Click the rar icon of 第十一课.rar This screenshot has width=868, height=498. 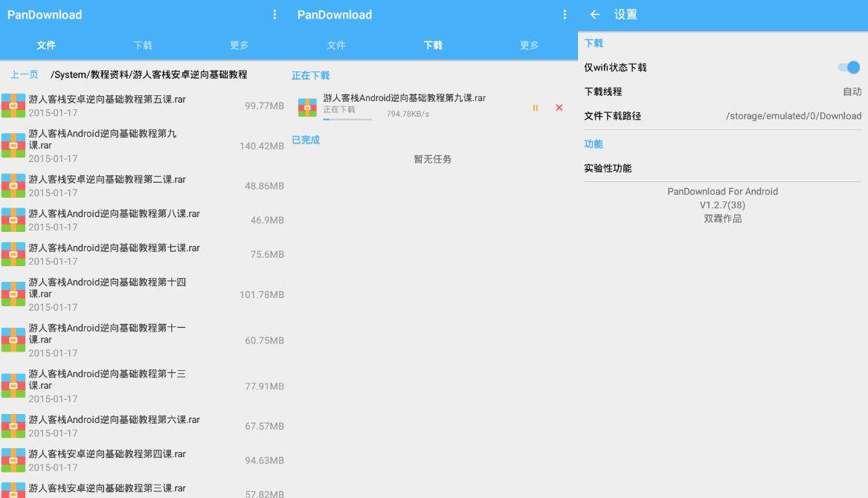coord(13,340)
